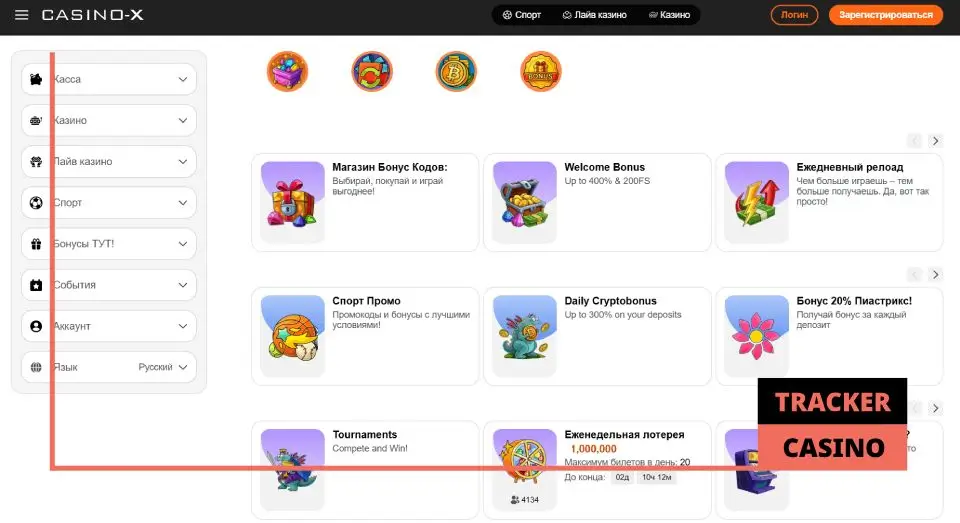Image resolution: width=960 pixels, height=523 pixels.
Task: Click the Bitcoin coin round icon
Action: (456, 71)
